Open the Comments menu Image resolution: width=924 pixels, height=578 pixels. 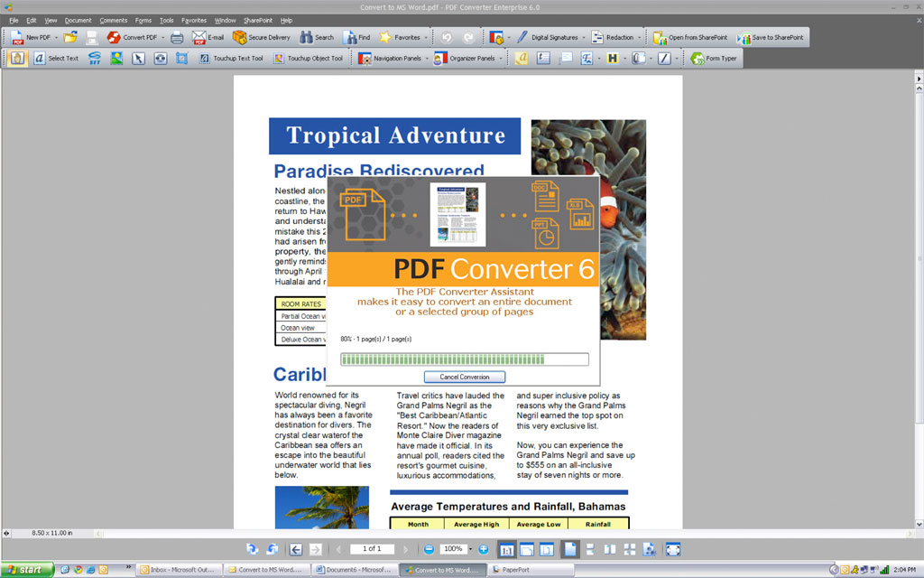click(113, 20)
